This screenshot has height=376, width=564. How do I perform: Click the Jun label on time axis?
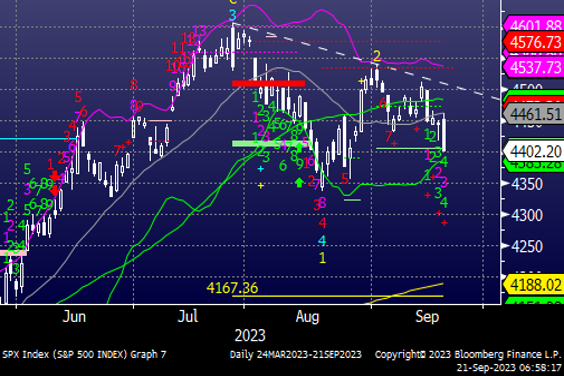click(x=74, y=317)
